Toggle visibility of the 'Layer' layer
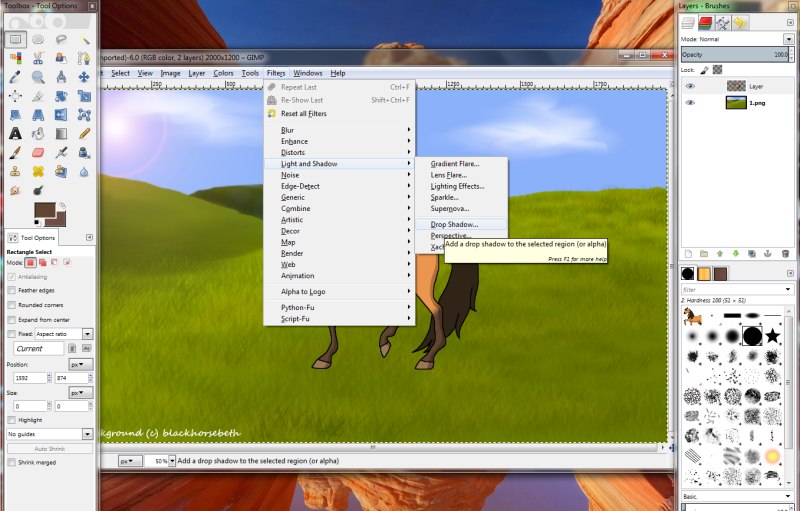Screen dimensions: 800x511 [x=690, y=86]
